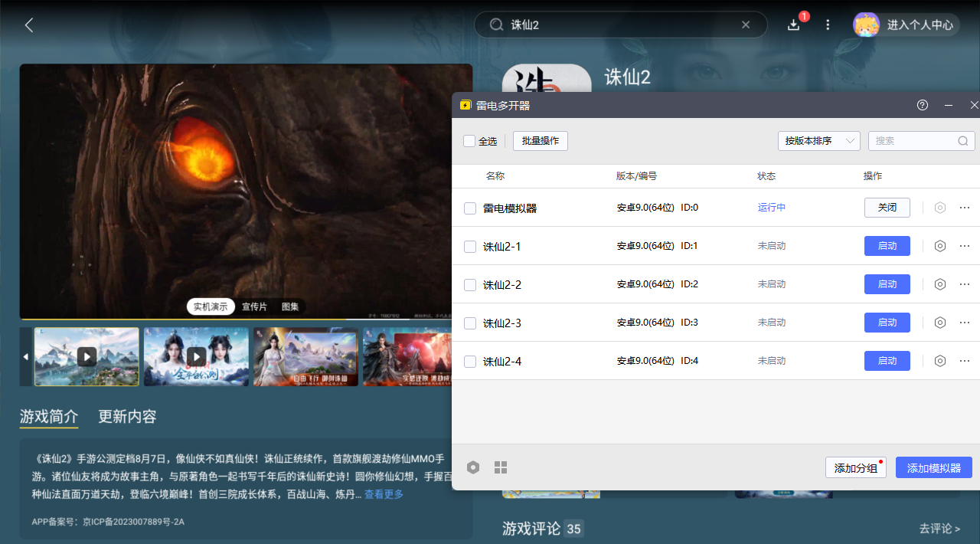Image resolution: width=980 pixels, height=544 pixels.
Task: Click the video progress bar below the trailer
Action: 245,320
